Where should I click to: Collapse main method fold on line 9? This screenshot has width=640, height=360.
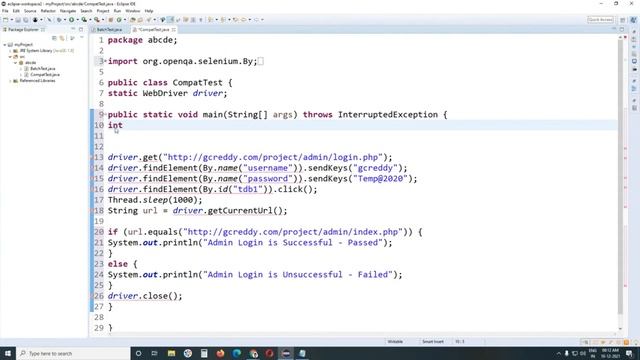click(x=105, y=114)
